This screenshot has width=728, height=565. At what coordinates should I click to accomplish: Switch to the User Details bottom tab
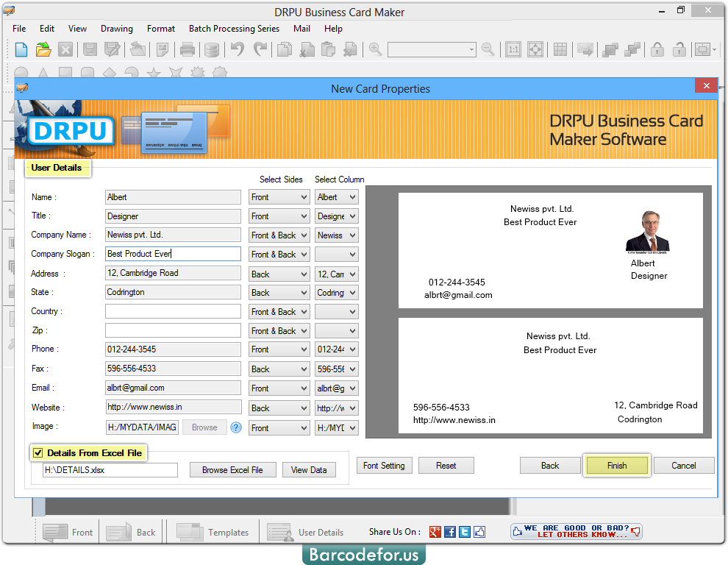[305, 533]
